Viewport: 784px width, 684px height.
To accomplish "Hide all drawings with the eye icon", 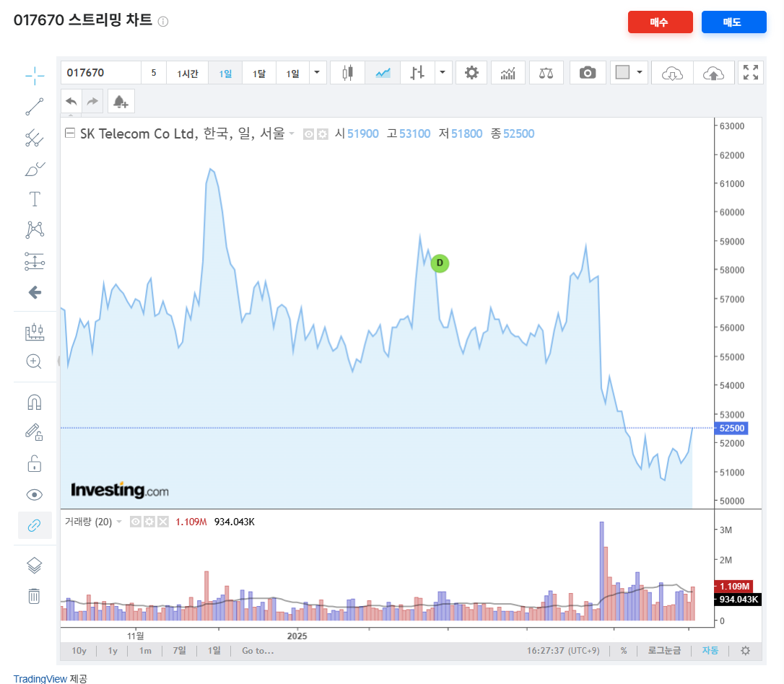I will pyautogui.click(x=34, y=494).
